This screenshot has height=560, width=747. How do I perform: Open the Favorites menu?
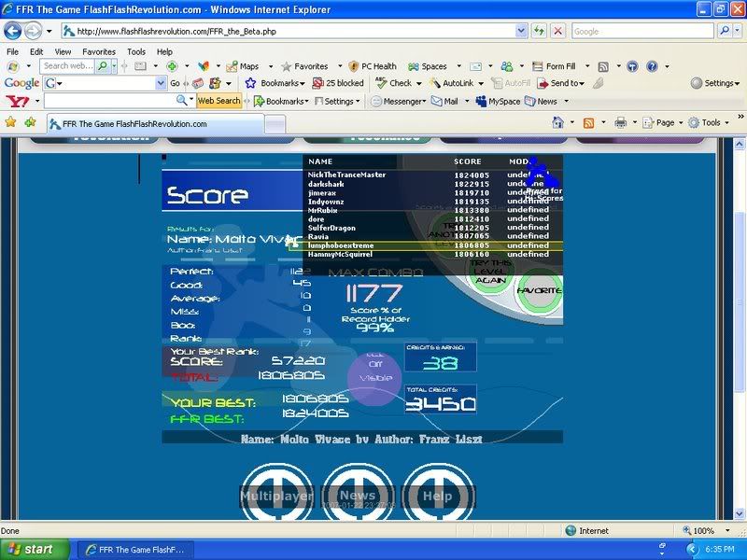(x=98, y=52)
